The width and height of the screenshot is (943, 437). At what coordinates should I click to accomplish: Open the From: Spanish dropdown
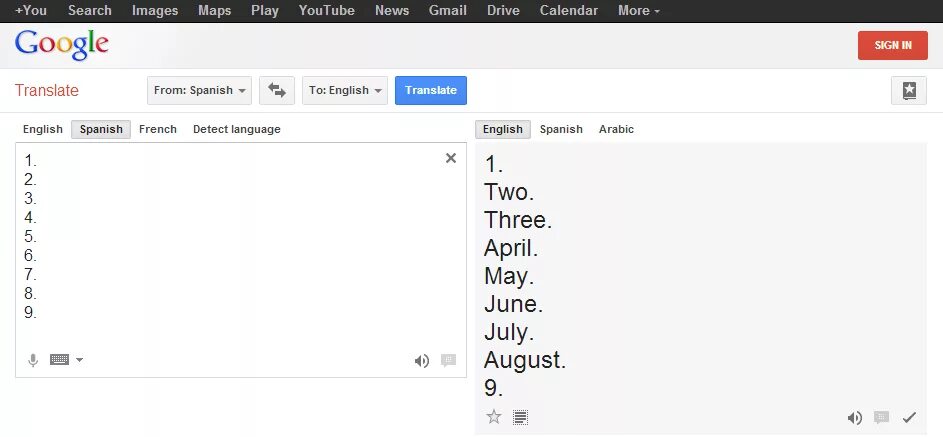tap(199, 90)
